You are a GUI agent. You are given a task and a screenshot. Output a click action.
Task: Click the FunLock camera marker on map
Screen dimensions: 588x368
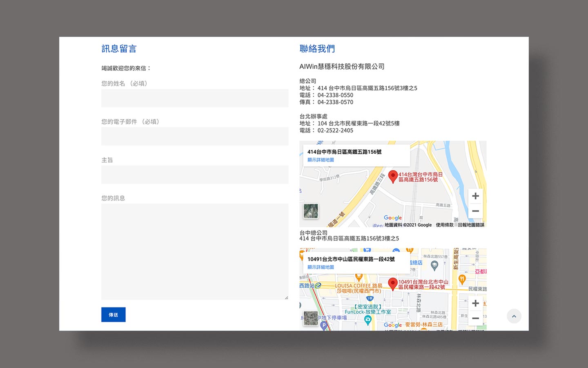point(368,319)
